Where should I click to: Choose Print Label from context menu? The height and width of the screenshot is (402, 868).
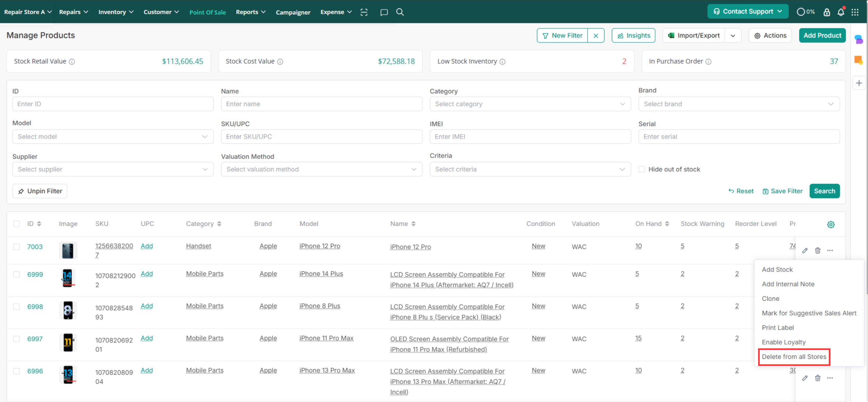pyautogui.click(x=777, y=327)
